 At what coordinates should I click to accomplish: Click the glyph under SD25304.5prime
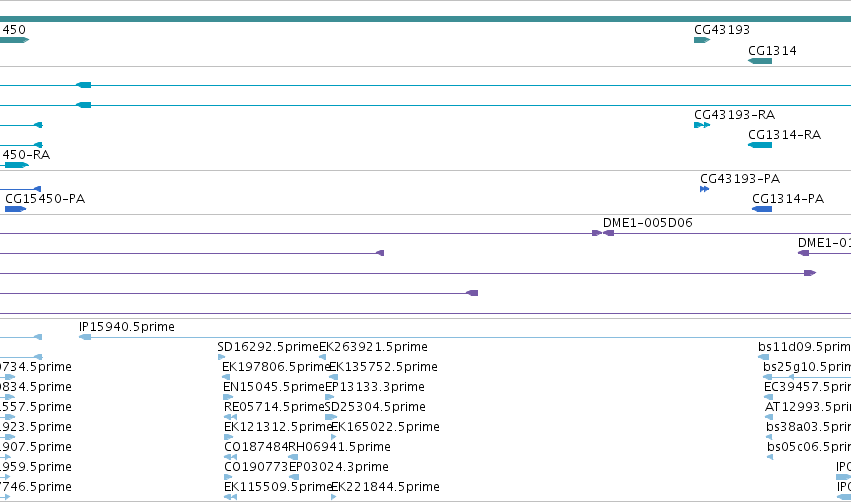pyautogui.click(x=330, y=417)
